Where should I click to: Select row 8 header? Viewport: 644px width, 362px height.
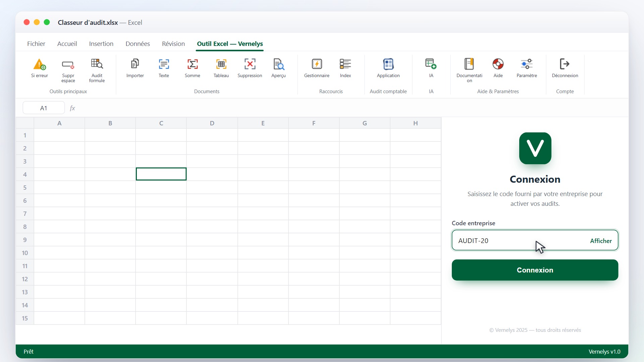click(25, 227)
